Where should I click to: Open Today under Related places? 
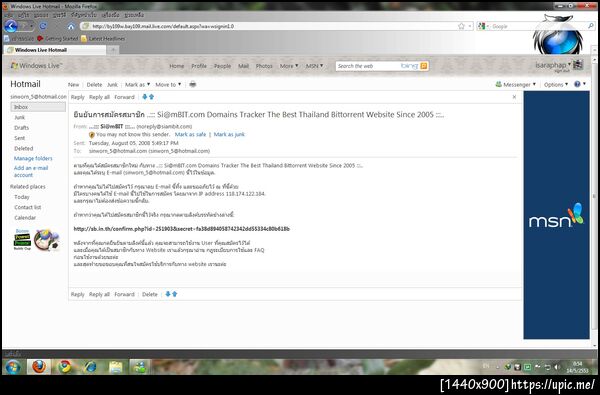(x=22, y=197)
